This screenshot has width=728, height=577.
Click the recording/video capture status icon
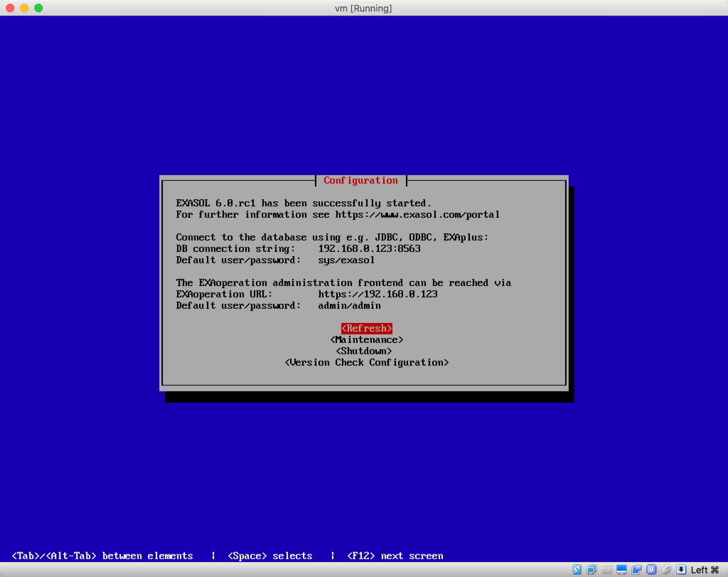point(636,570)
